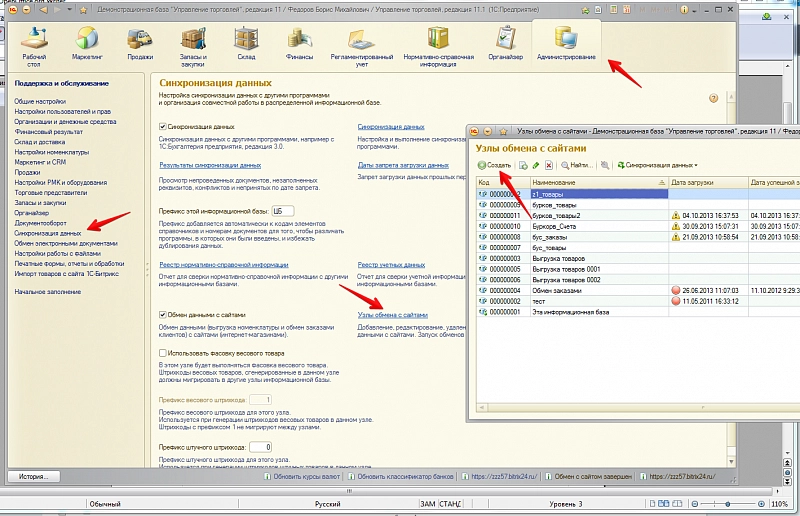Enable Использовать фасовку весового товара checkbox
Screen dimensions: 800x516
pos(164,352)
